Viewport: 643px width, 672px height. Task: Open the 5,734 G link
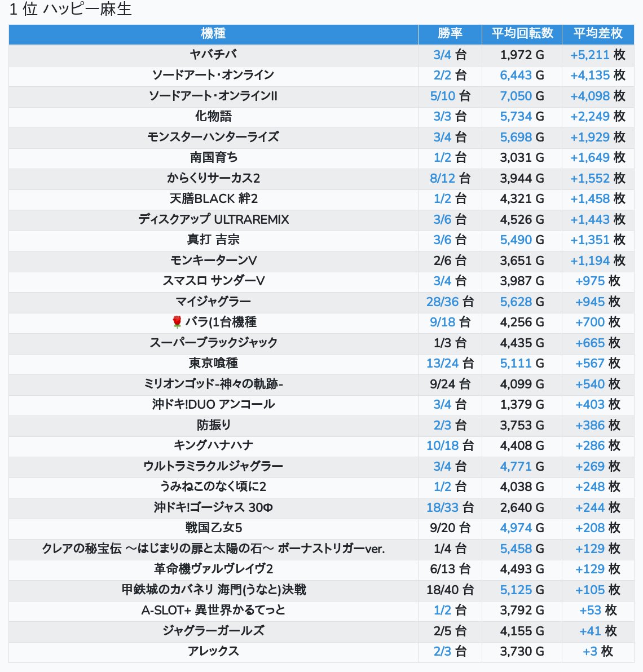click(x=516, y=117)
